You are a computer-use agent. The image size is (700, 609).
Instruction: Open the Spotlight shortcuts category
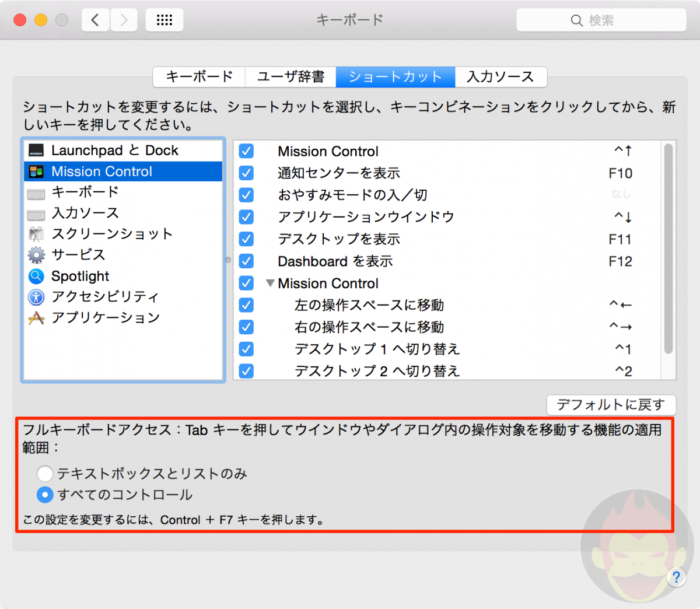pos(36,276)
